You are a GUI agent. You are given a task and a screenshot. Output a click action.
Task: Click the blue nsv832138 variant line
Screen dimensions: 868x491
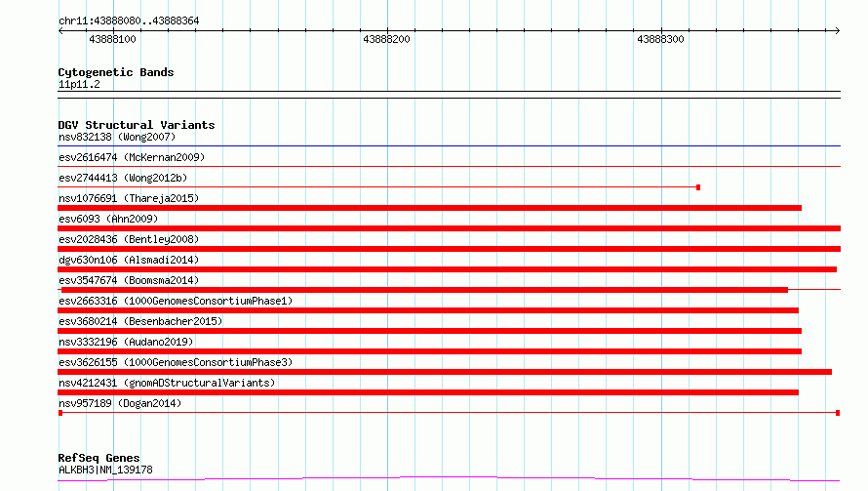point(449,146)
